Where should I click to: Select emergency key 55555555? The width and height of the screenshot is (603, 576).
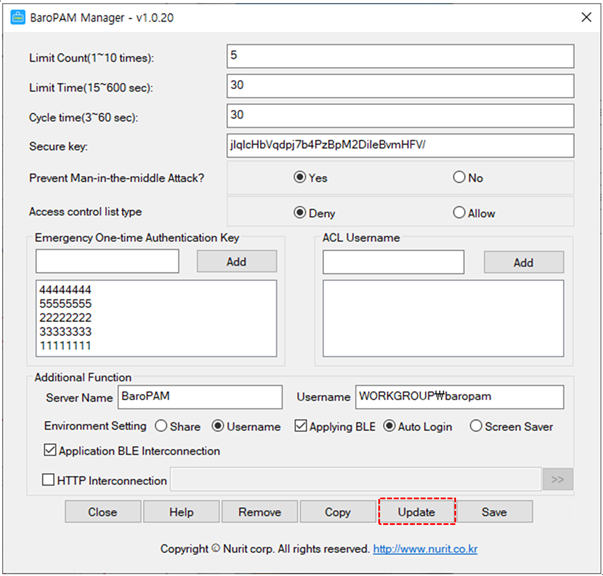[x=65, y=304]
